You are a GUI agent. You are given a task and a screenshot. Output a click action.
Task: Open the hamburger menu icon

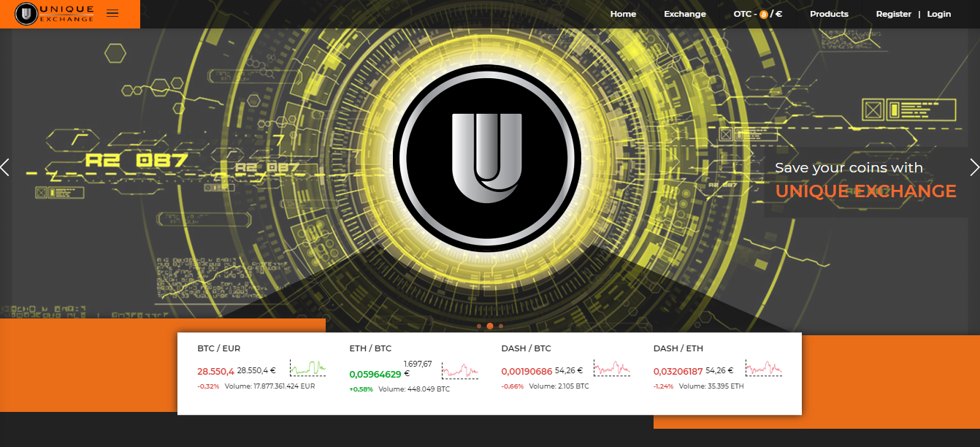[x=112, y=13]
